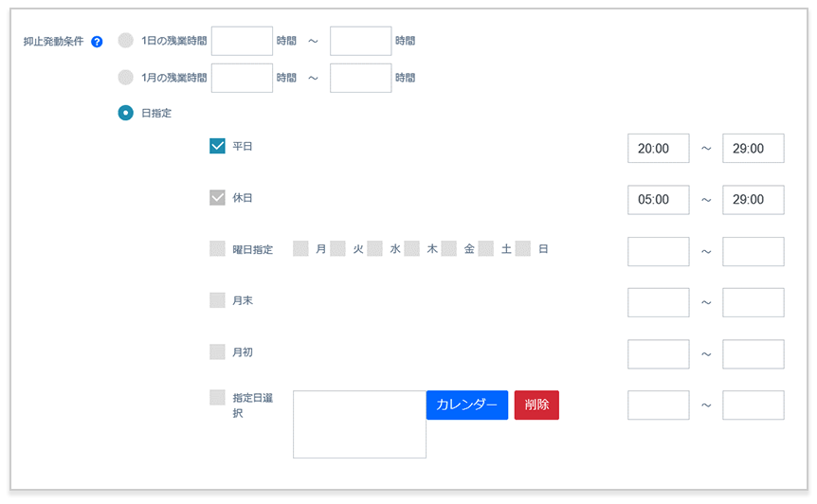817x504 pixels.
Task: Focus 曜日指定 end time field
Action: pos(753,251)
